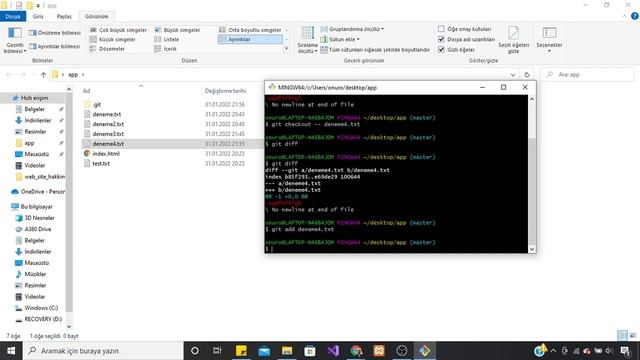Image resolution: width=640 pixels, height=360 pixels.
Task: Open RECOVERY (D:) drive
Action: tap(43, 319)
